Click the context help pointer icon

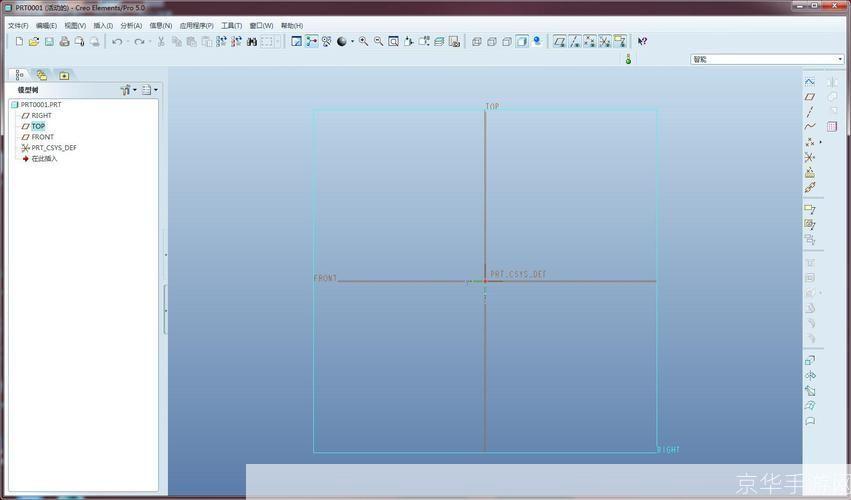coord(642,42)
